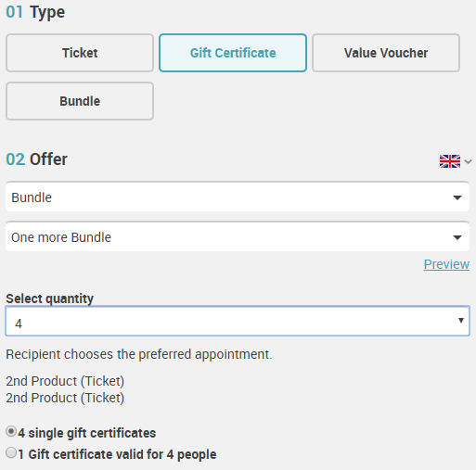The image size is (476, 470).
Task: Switch to the Value Voucher type
Action: coord(386,53)
